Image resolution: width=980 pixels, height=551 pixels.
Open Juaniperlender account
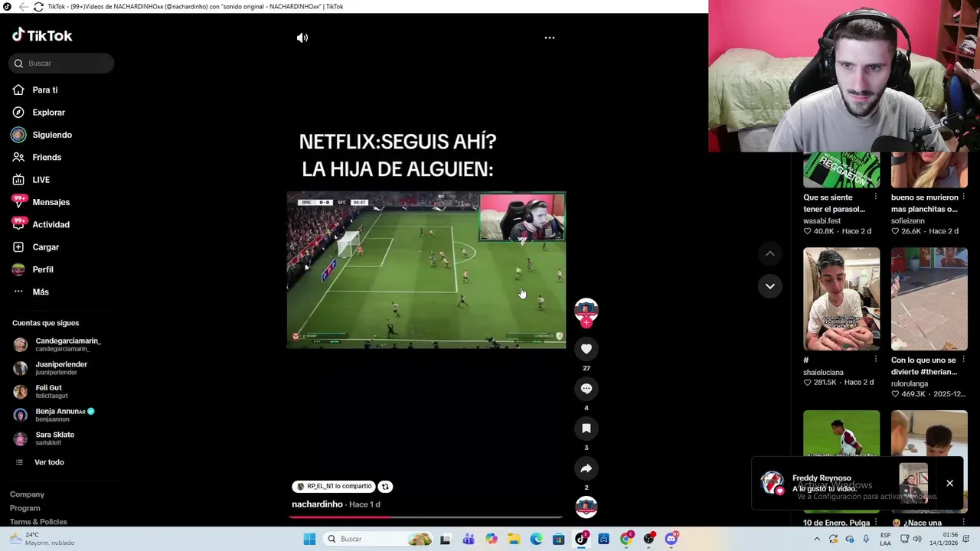click(61, 368)
